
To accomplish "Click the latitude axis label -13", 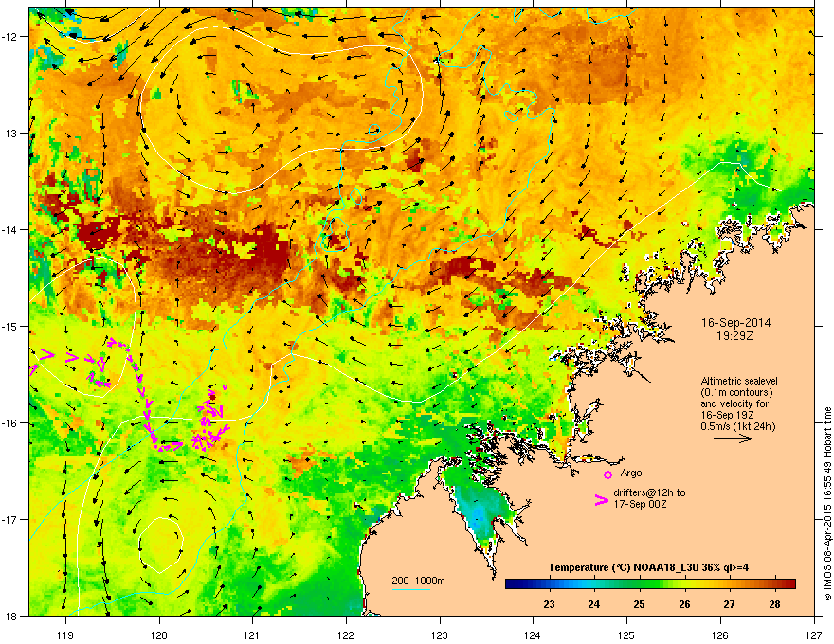I will click(10, 133).
